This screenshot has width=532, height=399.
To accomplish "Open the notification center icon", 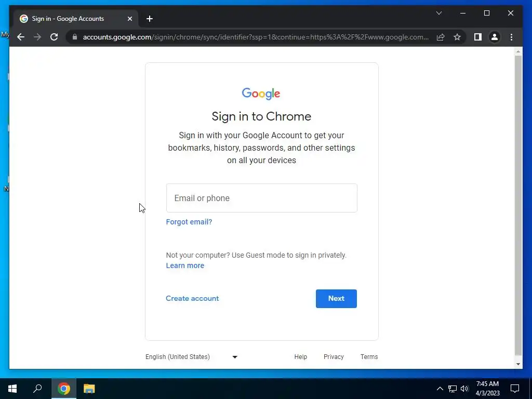I will click(x=515, y=389).
